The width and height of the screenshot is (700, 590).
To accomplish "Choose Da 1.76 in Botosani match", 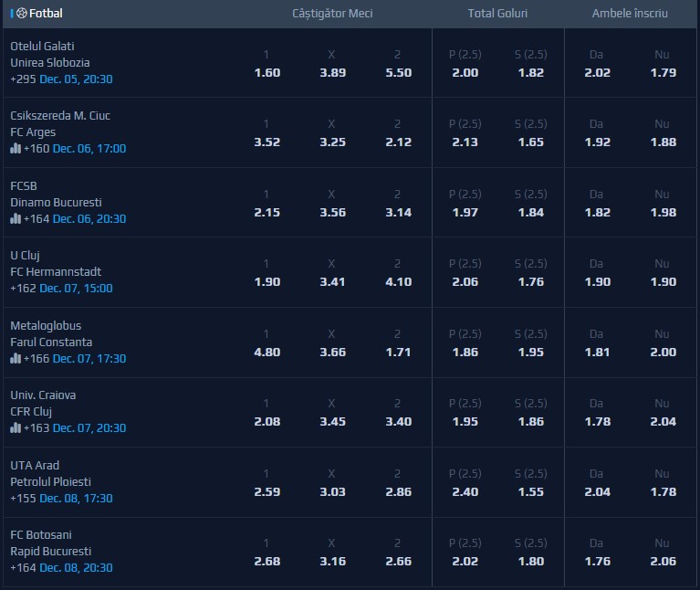I will (x=597, y=561).
